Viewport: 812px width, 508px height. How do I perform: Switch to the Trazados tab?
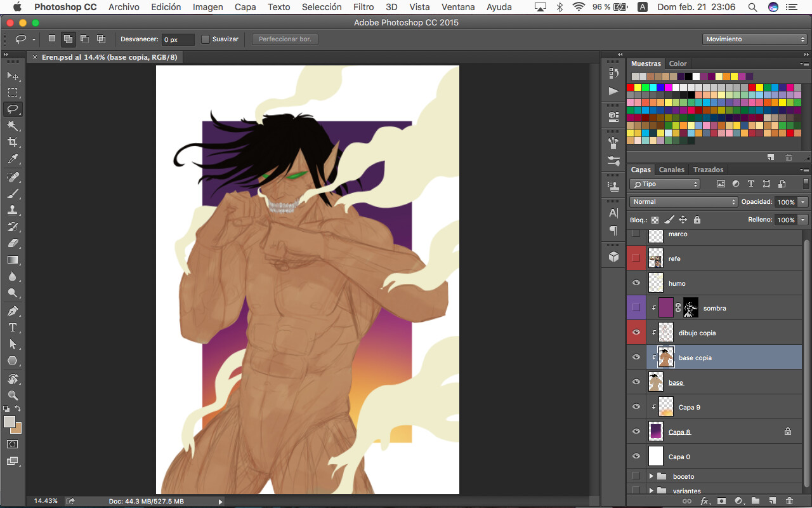708,170
